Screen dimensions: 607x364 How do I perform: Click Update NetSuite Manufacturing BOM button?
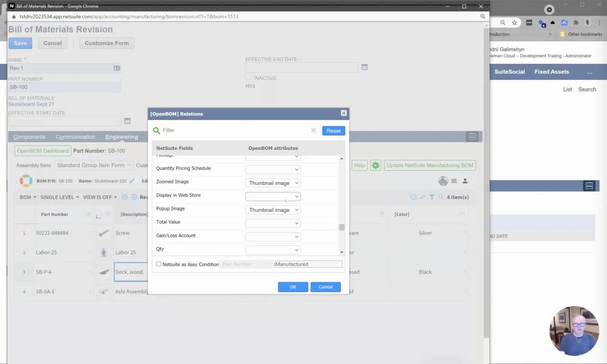[430, 165]
